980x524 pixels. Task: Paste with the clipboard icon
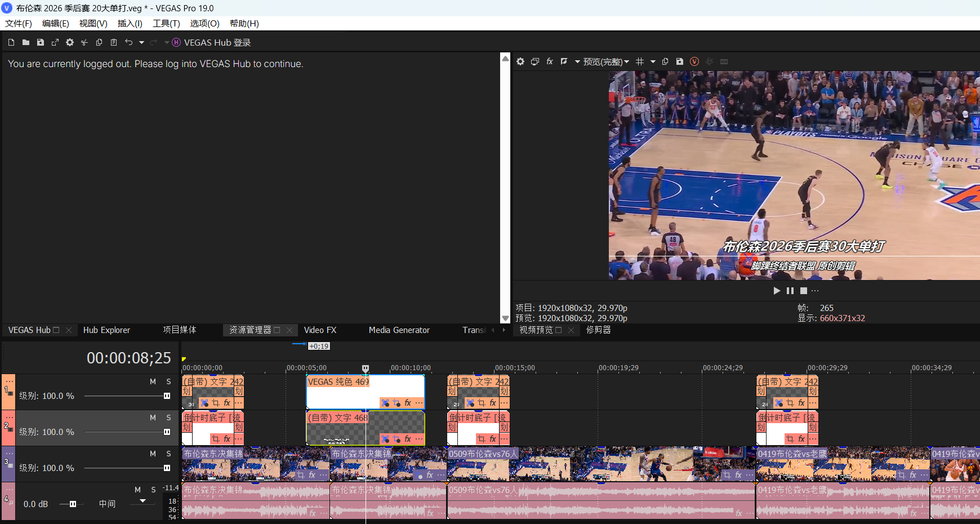point(114,42)
